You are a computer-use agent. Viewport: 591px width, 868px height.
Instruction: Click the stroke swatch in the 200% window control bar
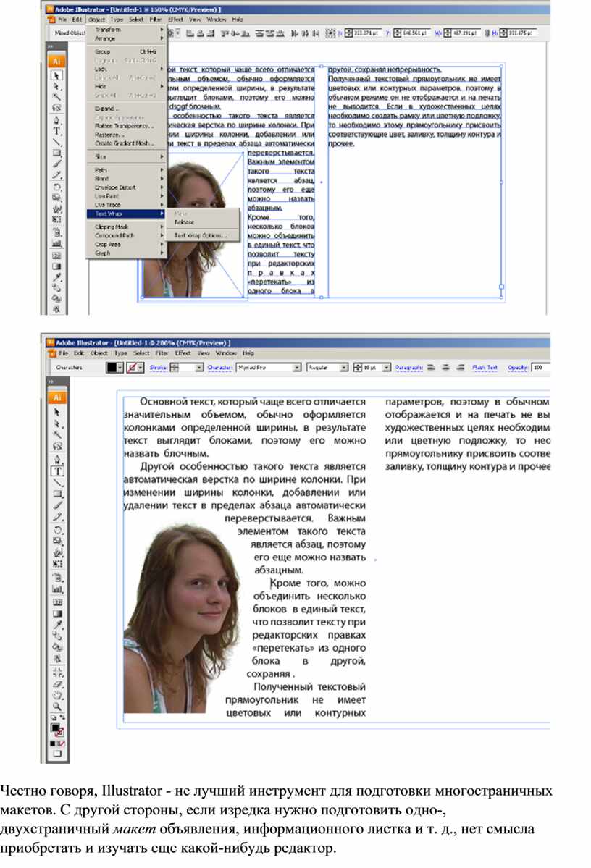[132, 368]
